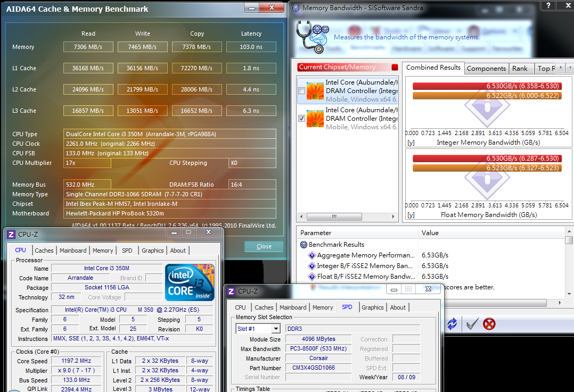
Task: Click AIDA64 Motherboard HP ProBook 5320m field
Action: 170,213
